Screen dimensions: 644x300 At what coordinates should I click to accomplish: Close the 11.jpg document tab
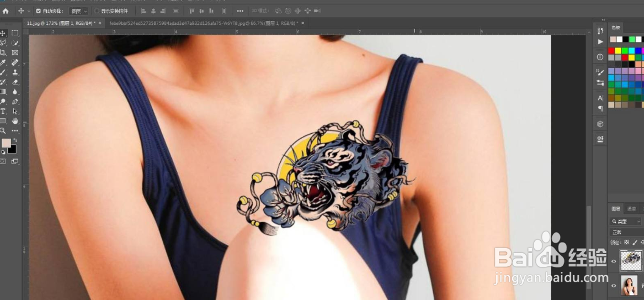[100, 23]
